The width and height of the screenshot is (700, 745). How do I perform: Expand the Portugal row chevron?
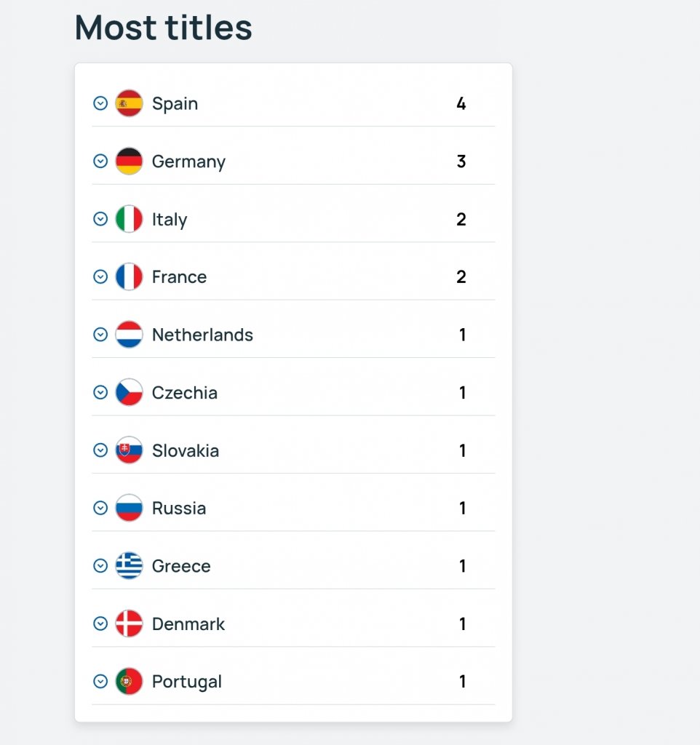coord(100,681)
